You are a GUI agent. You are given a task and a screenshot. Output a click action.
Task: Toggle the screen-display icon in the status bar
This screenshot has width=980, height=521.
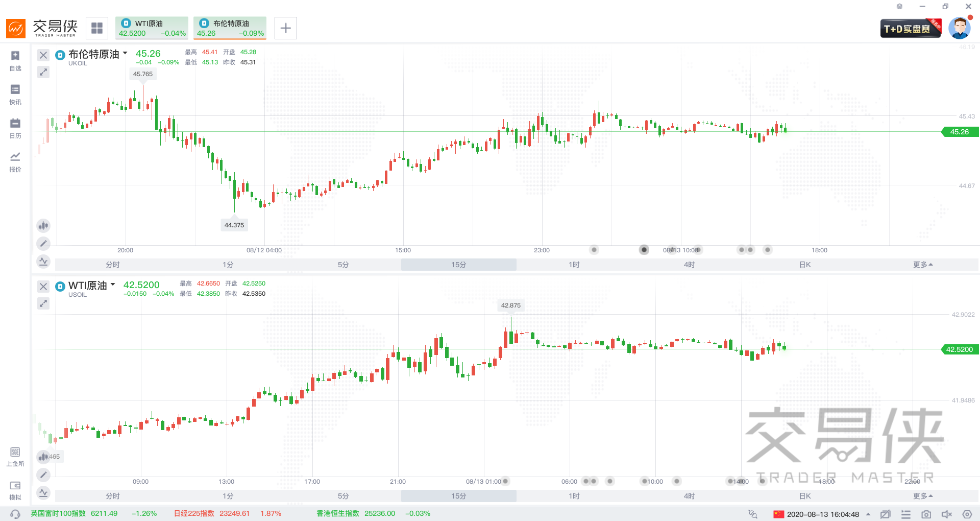(886, 514)
